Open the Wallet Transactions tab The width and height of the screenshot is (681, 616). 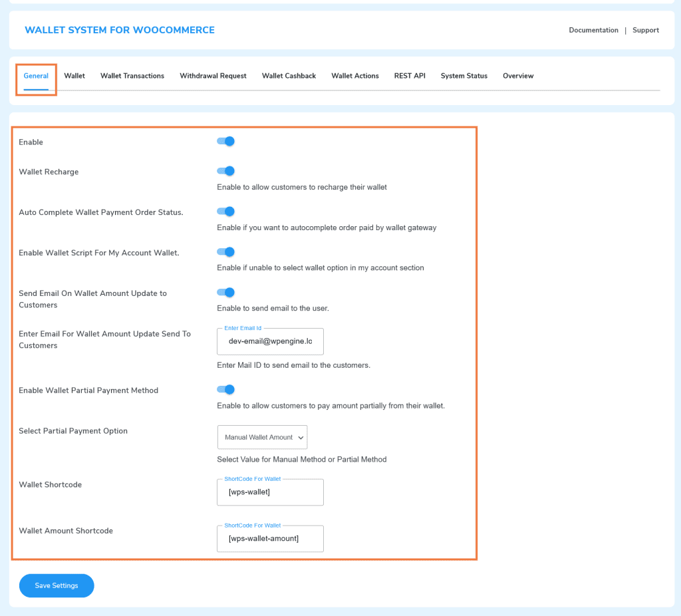[132, 76]
